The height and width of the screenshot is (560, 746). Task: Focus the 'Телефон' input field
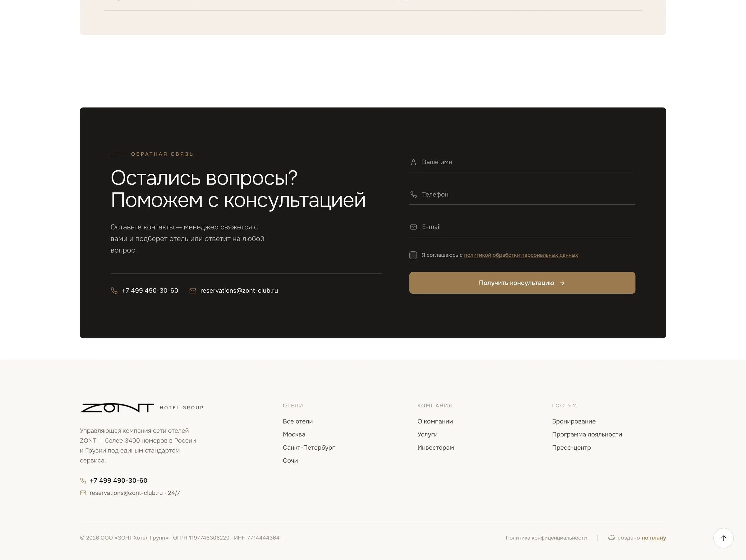(522, 195)
